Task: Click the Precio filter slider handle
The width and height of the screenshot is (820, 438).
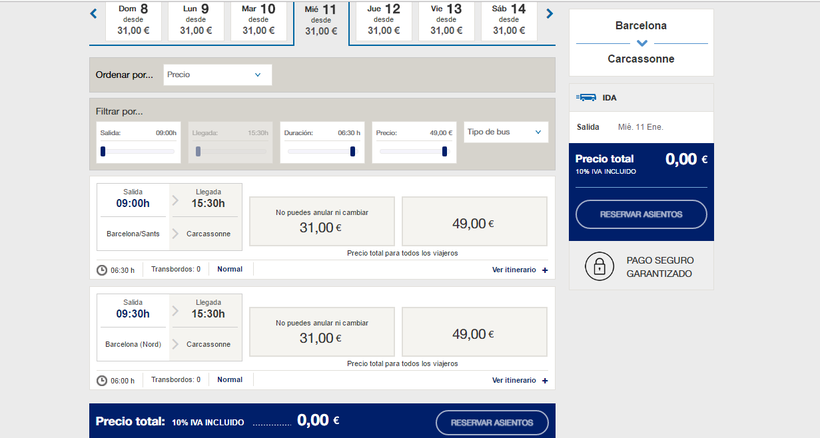Action: (x=445, y=151)
